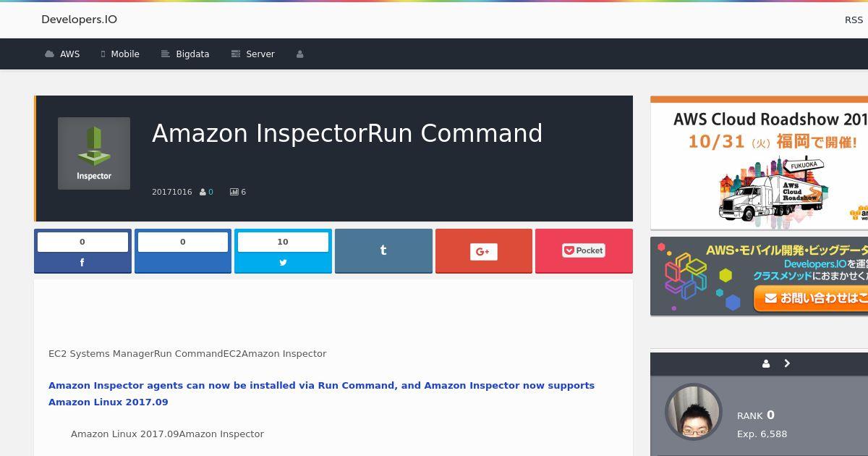Click the Amazon Inspector logo thumbnail

point(94,153)
